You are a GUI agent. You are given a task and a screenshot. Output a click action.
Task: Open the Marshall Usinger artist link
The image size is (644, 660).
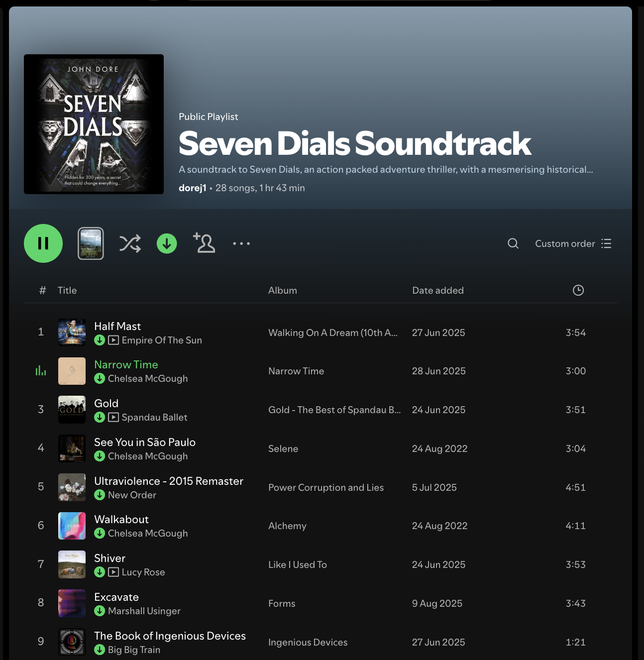144,611
